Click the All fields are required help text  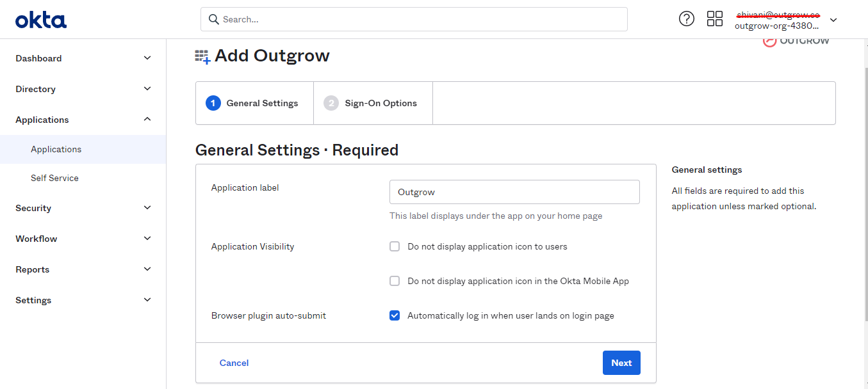point(744,198)
